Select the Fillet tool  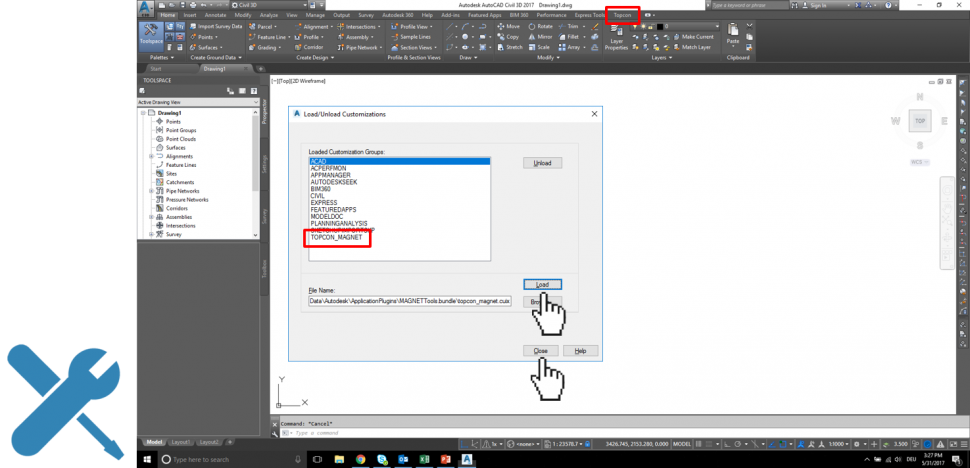tap(568, 37)
